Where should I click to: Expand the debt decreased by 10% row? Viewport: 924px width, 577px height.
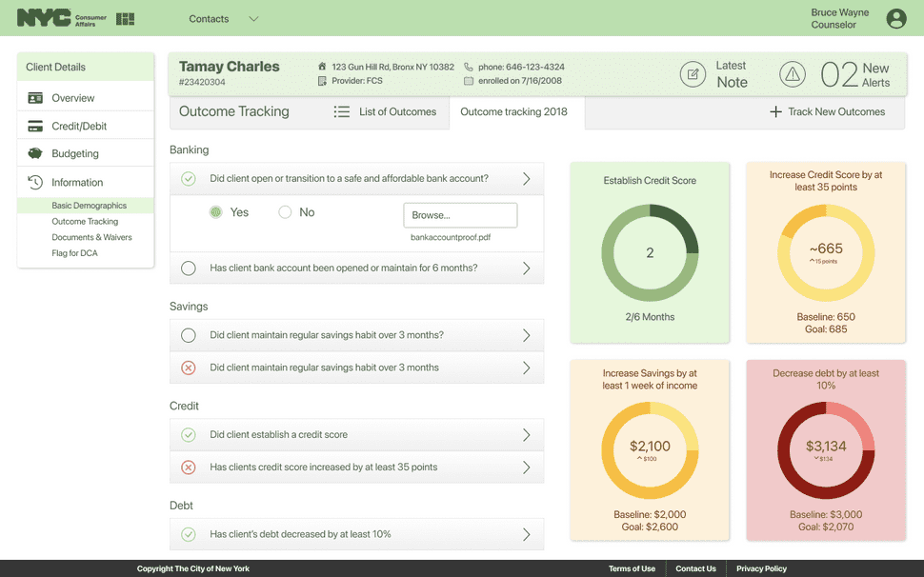click(x=356, y=534)
